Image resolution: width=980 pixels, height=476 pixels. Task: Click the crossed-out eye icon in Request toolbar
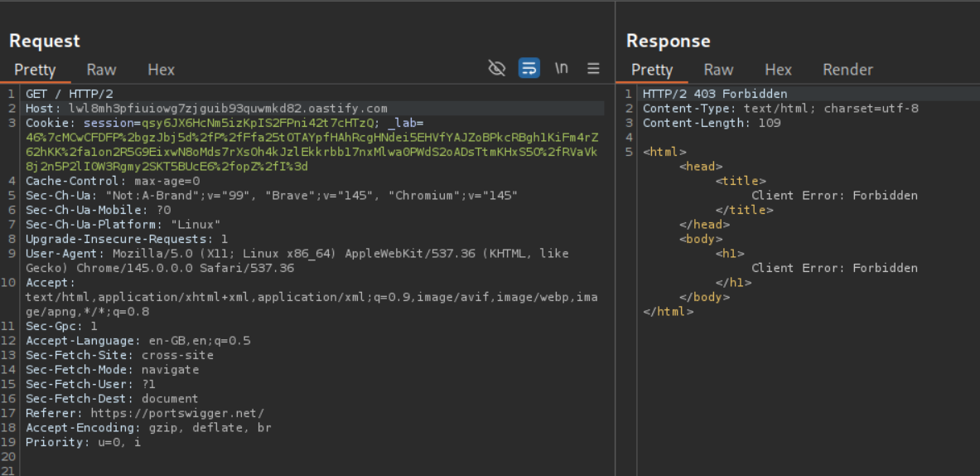point(497,69)
